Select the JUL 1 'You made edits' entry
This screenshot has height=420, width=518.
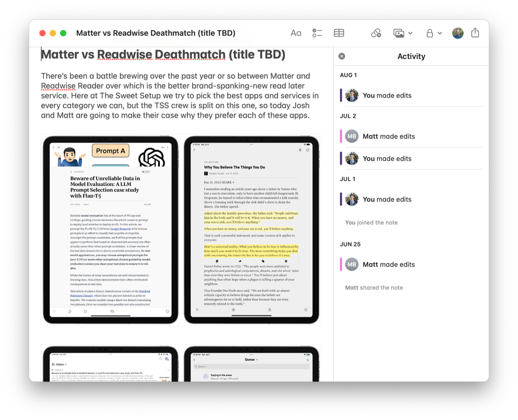coord(411,199)
